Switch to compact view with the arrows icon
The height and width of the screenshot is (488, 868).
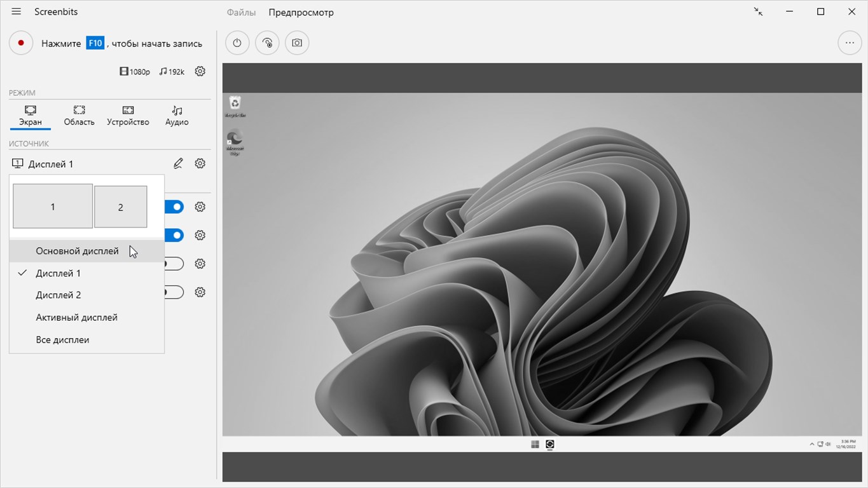758,12
